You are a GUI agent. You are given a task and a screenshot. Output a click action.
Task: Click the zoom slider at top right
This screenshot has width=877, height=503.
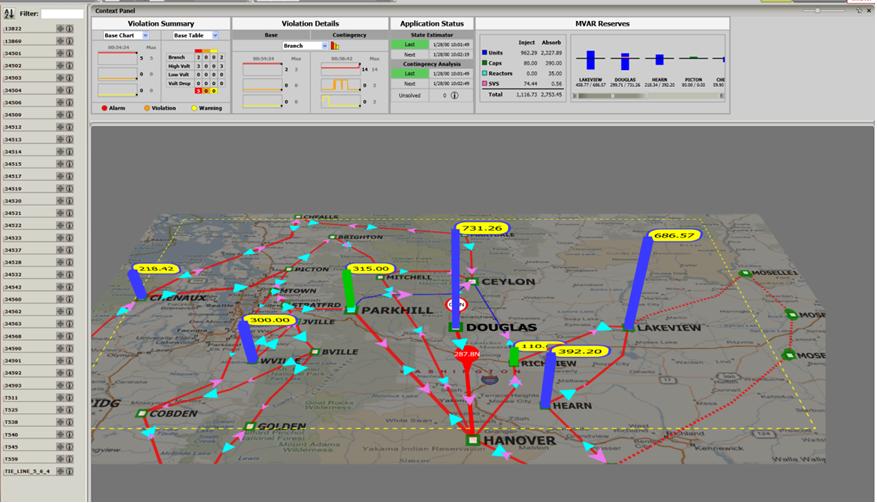coord(820,10)
